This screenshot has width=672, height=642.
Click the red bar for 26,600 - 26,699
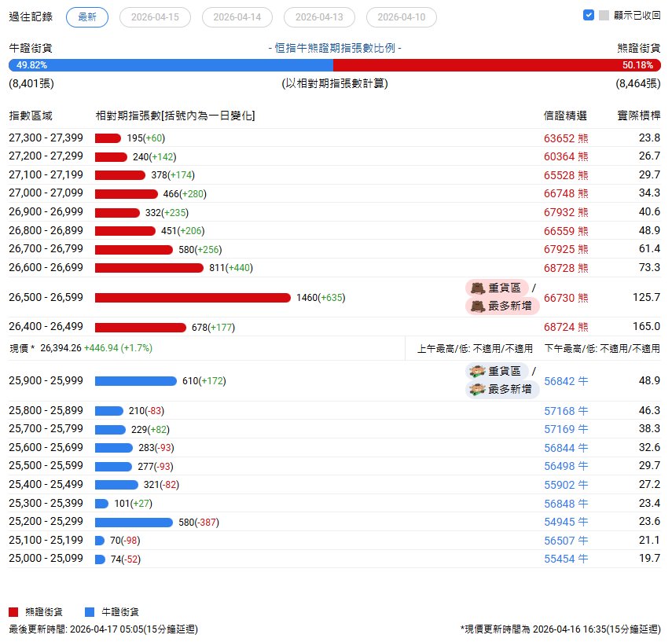tap(149, 268)
